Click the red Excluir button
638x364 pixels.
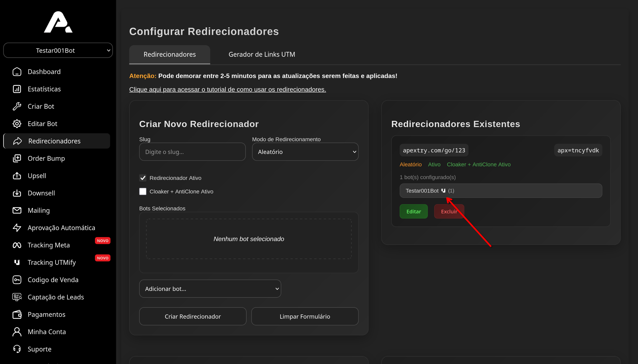click(x=449, y=212)
